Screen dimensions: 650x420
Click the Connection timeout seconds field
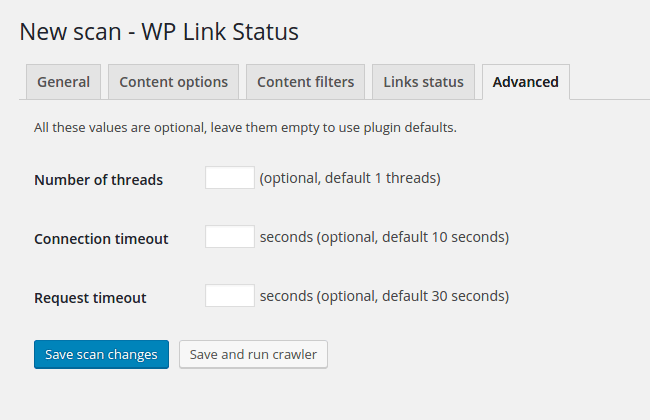pyautogui.click(x=230, y=236)
